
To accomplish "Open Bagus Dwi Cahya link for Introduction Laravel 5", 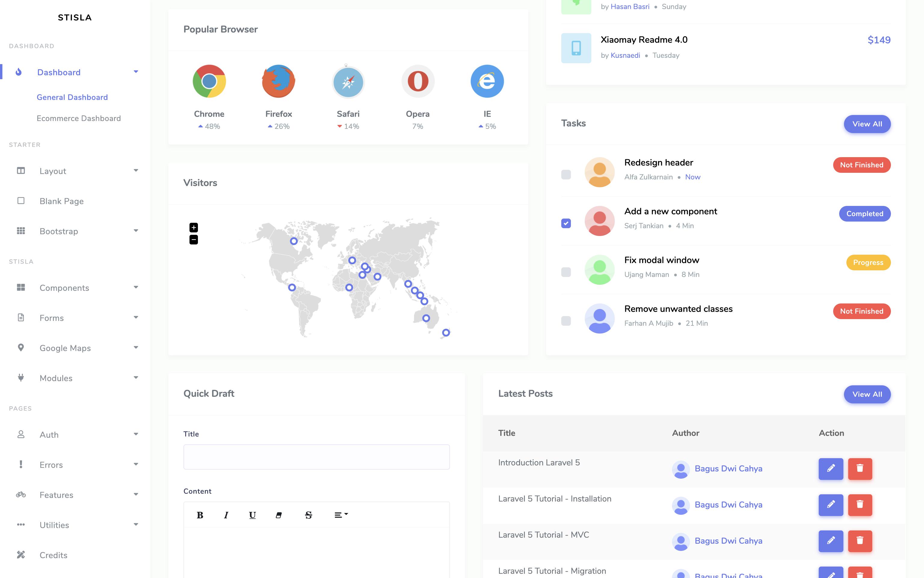I will [x=728, y=469].
